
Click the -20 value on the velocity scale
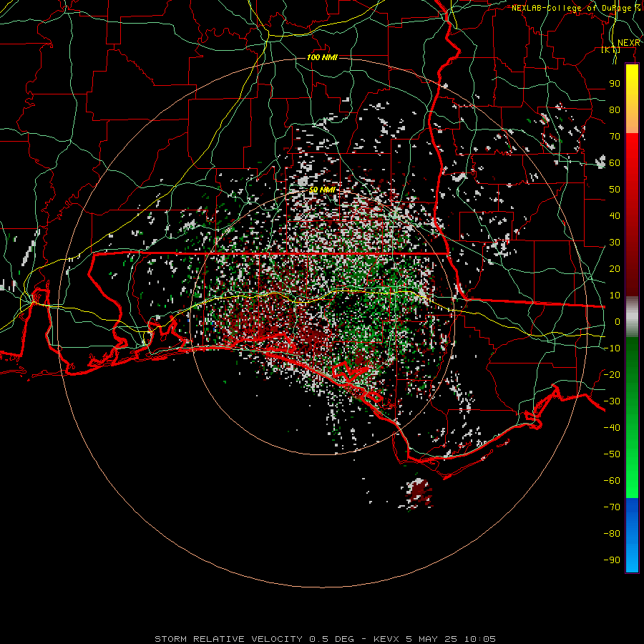pyautogui.click(x=612, y=374)
